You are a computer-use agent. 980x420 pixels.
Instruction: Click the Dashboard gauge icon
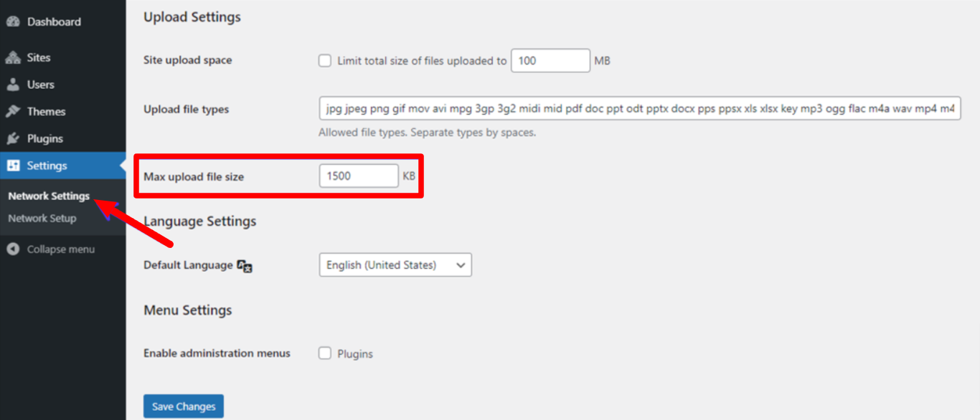tap(13, 22)
